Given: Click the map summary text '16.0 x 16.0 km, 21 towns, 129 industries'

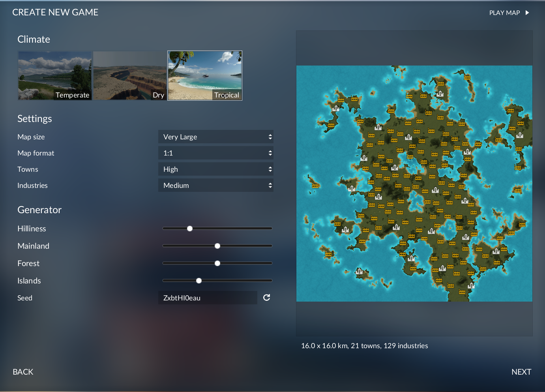Looking at the screenshot, I should coord(365,346).
